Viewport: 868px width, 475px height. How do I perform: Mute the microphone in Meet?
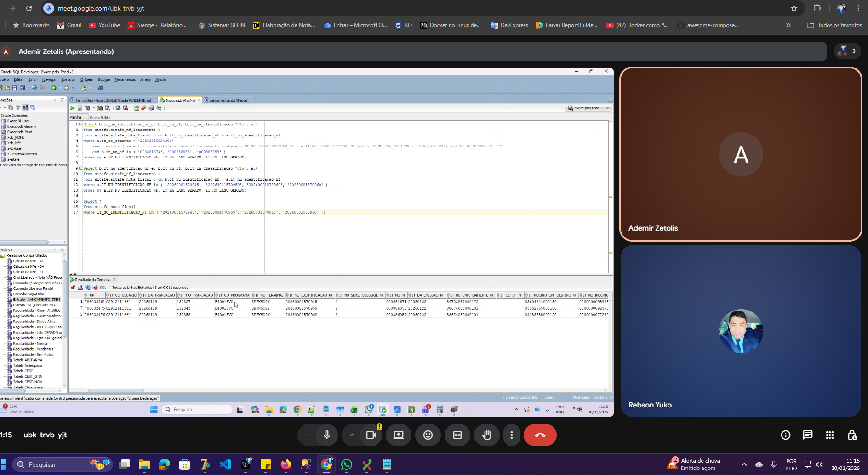pyautogui.click(x=327, y=435)
